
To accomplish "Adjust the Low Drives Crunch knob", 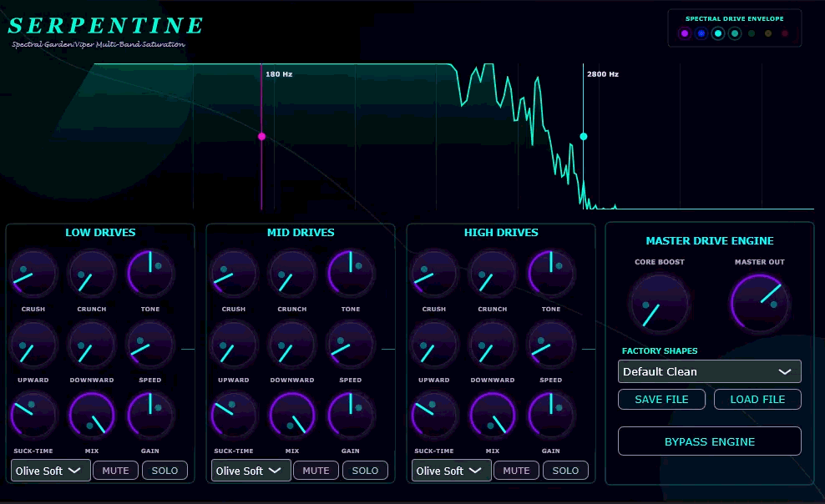I will 92,274.
